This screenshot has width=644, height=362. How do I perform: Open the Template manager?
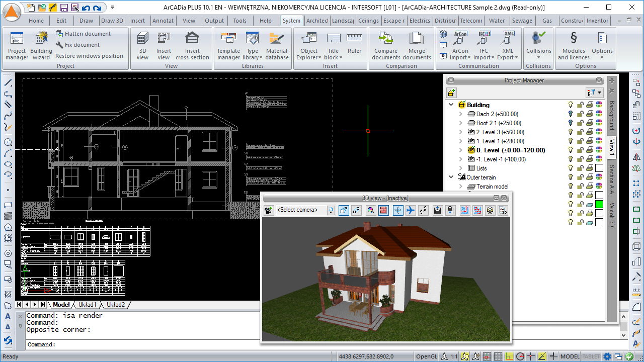pyautogui.click(x=228, y=46)
